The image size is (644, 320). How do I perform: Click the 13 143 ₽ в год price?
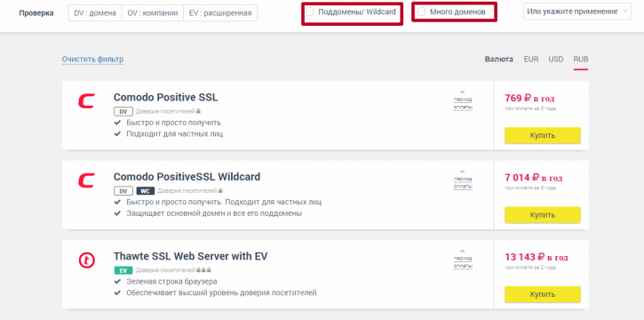tap(537, 258)
